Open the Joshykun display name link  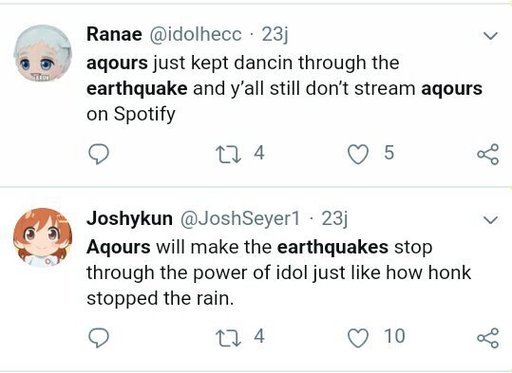pos(130,219)
